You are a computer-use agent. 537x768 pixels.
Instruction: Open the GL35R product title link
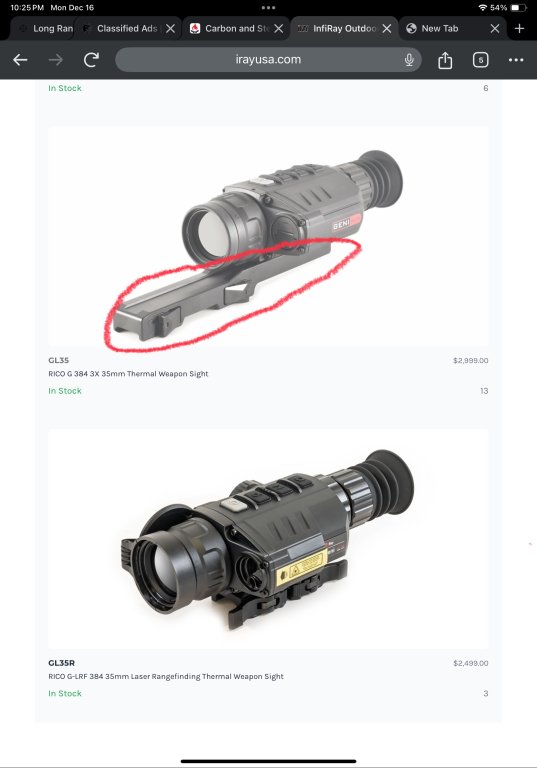61,663
